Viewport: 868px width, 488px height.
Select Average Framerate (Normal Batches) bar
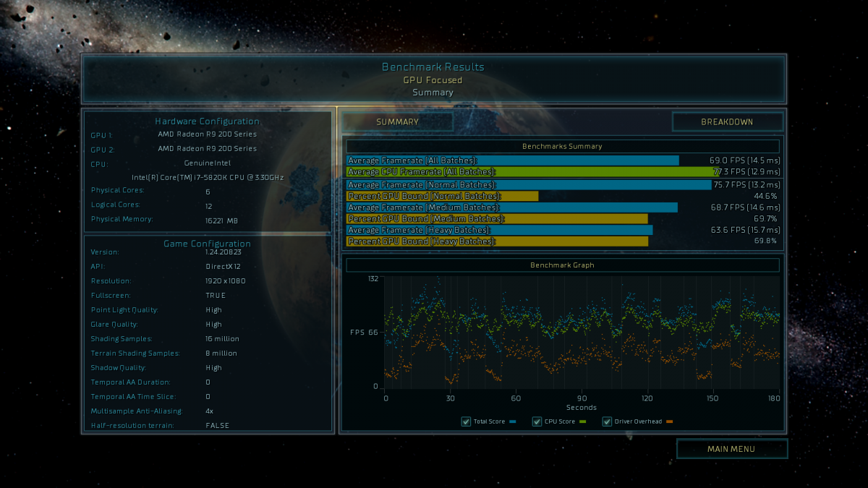[x=529, y=185]
